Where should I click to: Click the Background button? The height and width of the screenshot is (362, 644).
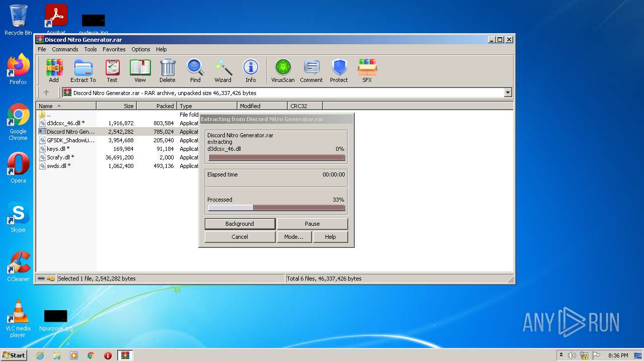(240, 224)
